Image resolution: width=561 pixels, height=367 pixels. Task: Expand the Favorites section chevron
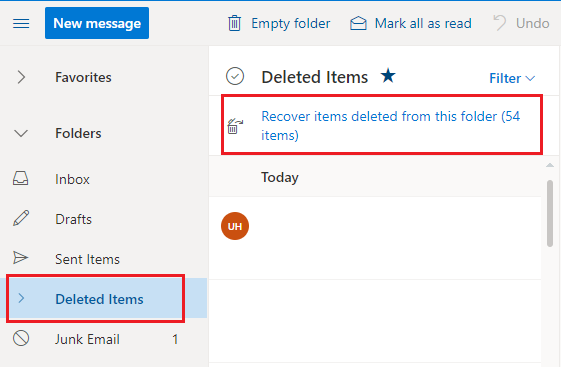click(x=21, y=77)
